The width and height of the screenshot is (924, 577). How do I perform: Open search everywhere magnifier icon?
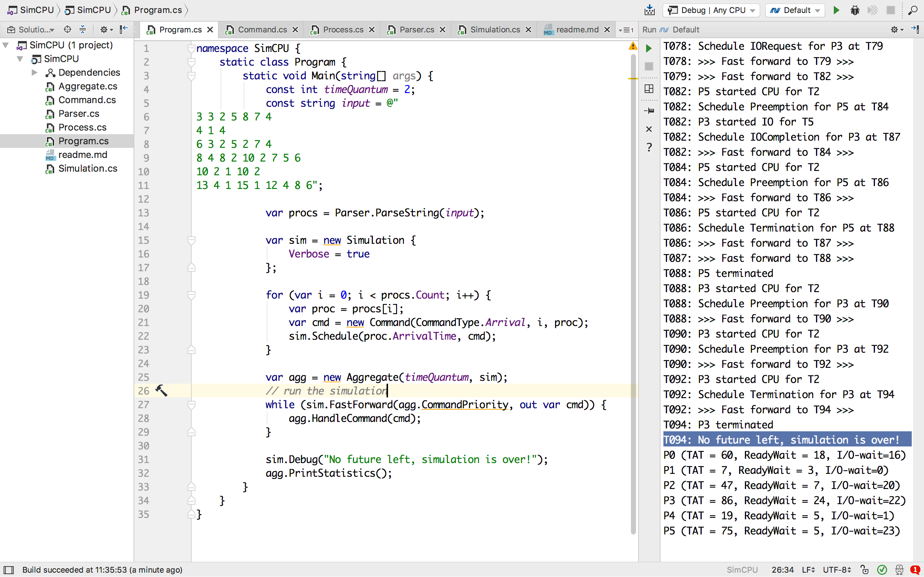tap(913, 10)
